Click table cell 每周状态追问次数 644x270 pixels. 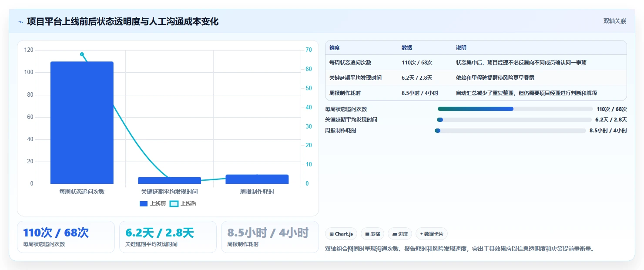tap(350, 63)
